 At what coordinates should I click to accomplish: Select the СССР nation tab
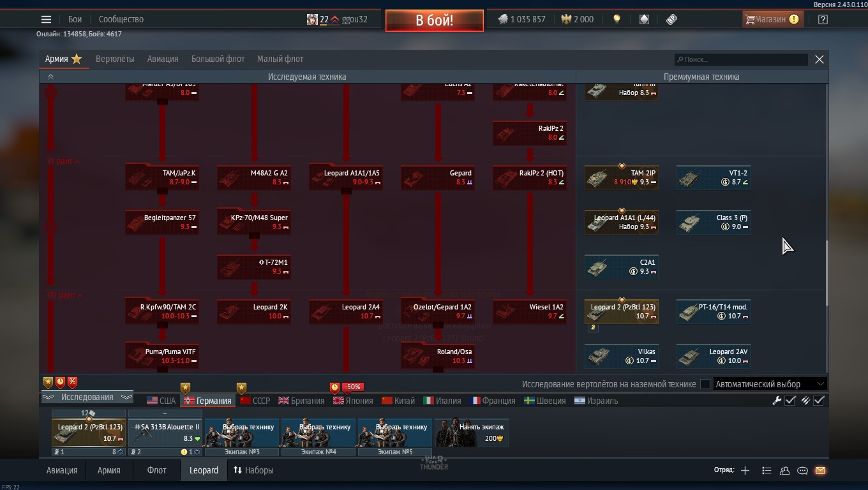pyautogui.click(x=255, y=401)
